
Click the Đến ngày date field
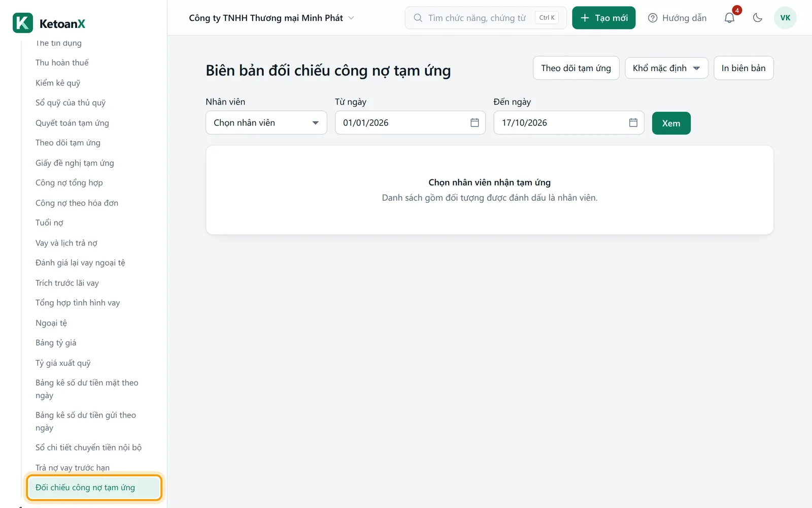click(569, 122)
